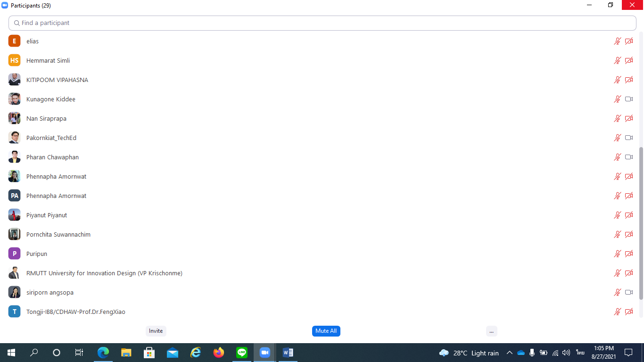Screen dimensions: 644x362
Task: Click Tongji-IBB participant's camera-off icon
Action: pos(629,312)
